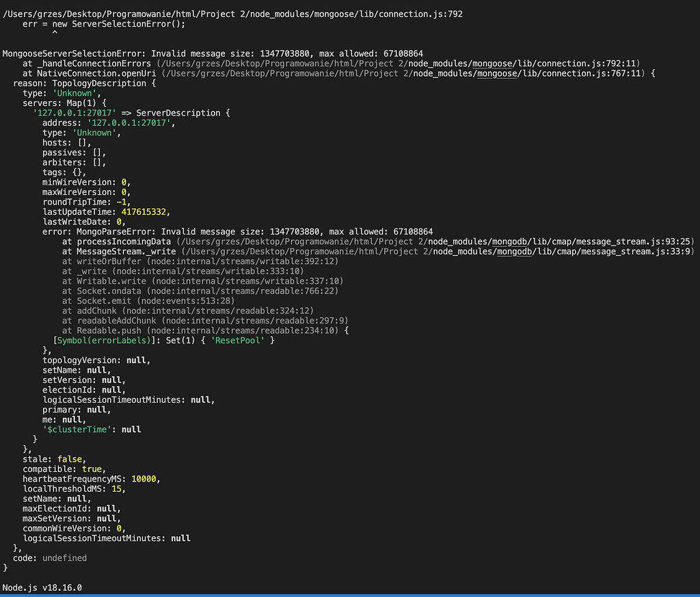The height and width of the screenshot is (597, 700).
Task: Open the connection.js:792 path on the top line
Action: pyautogui.click(x=232, y=13)
